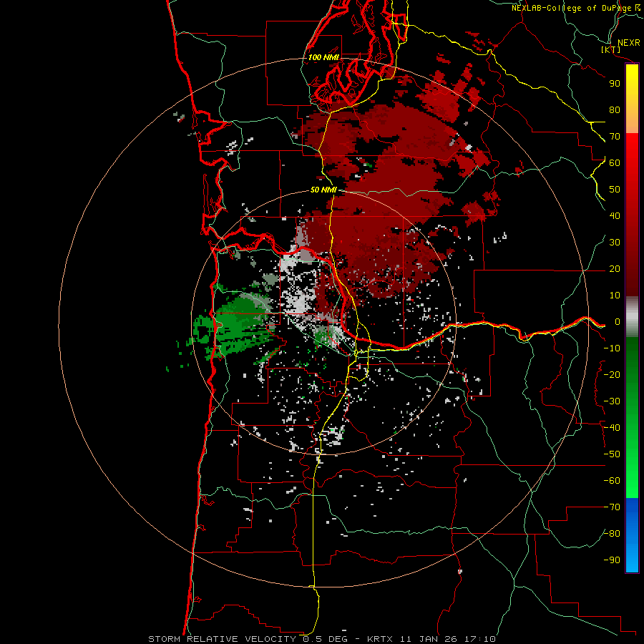Click the 60 value on the velocity scale

615,162
